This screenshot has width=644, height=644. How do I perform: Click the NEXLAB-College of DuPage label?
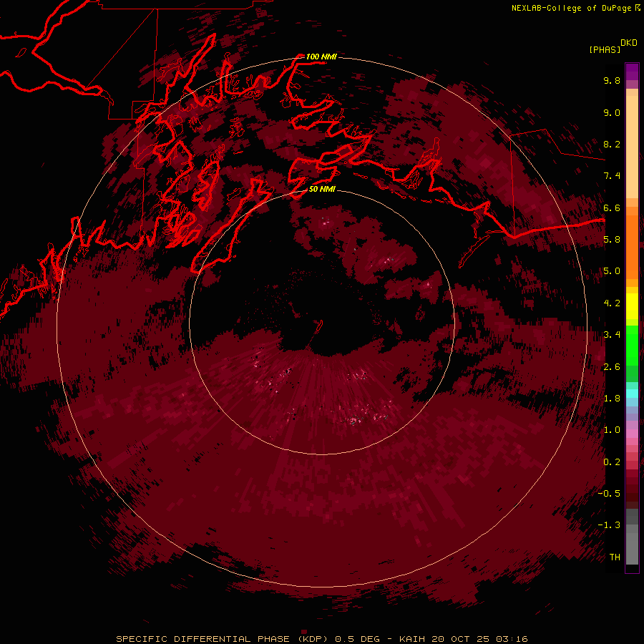571,8
